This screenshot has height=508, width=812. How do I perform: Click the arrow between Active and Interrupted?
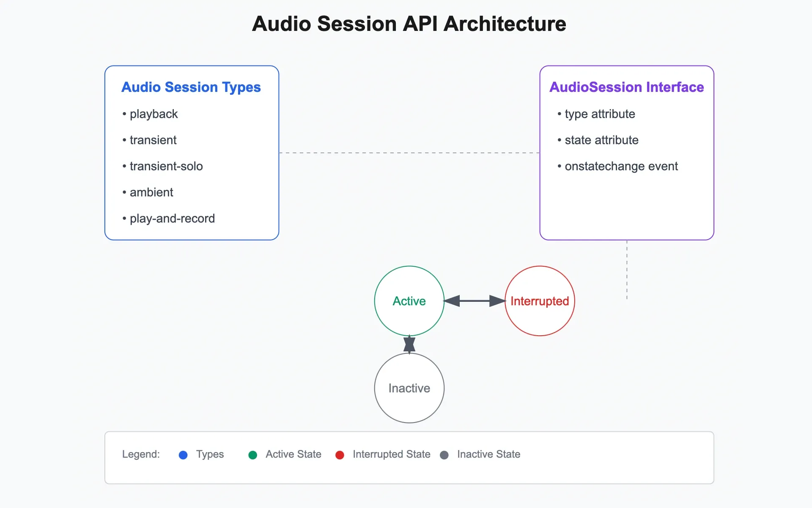475,301
